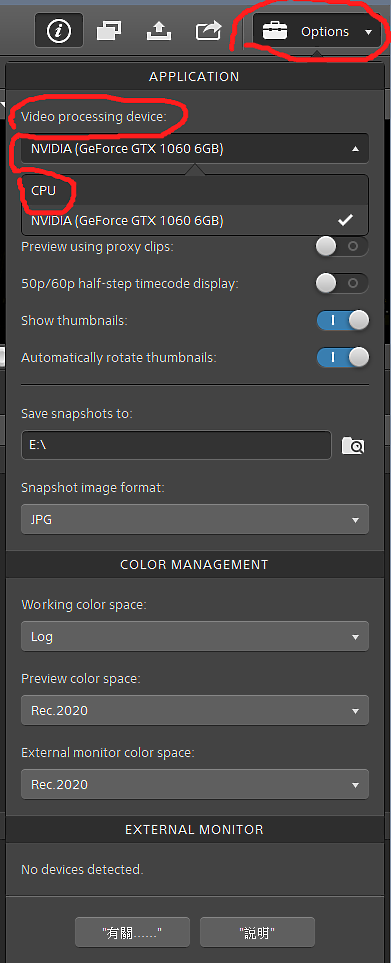Image resolution: width=391 pixels, height=963 pixels.
Task: Click the "說明" help button
Action: [x=257, y=932]
